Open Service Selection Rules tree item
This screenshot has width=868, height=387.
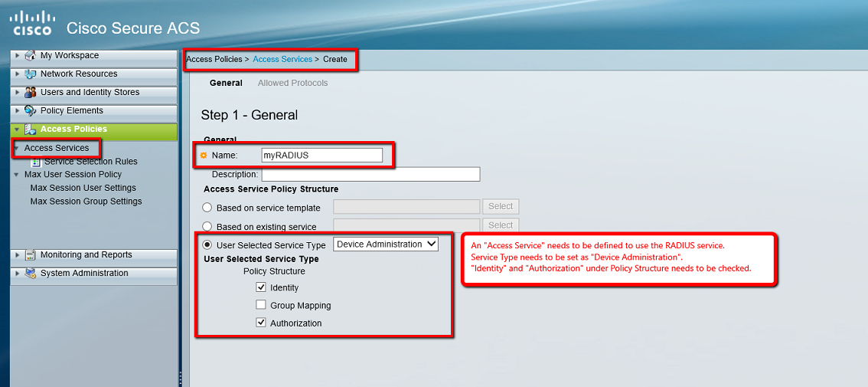[91, 162]
